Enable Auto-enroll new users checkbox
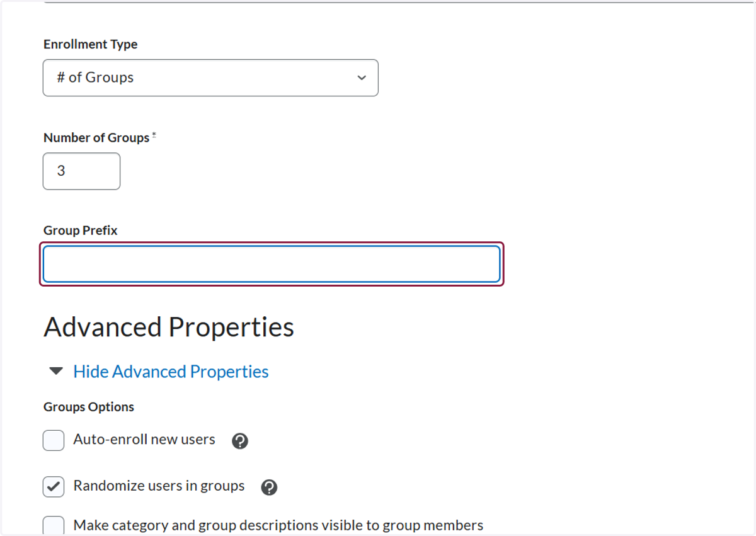This screenshot has width=756, height=536. (54, 440)
